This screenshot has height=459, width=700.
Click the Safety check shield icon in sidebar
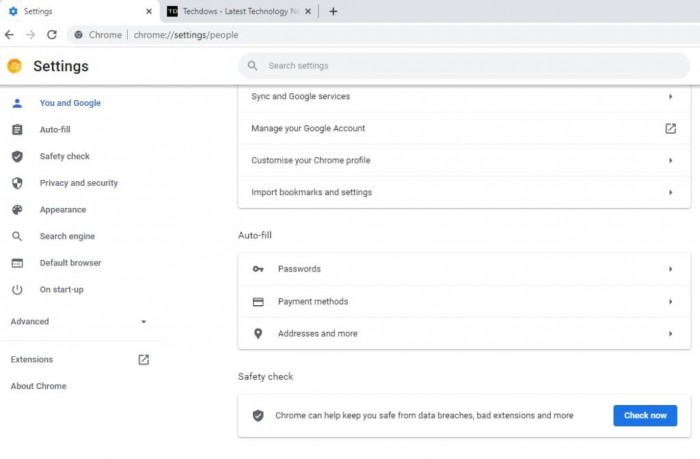17,156
